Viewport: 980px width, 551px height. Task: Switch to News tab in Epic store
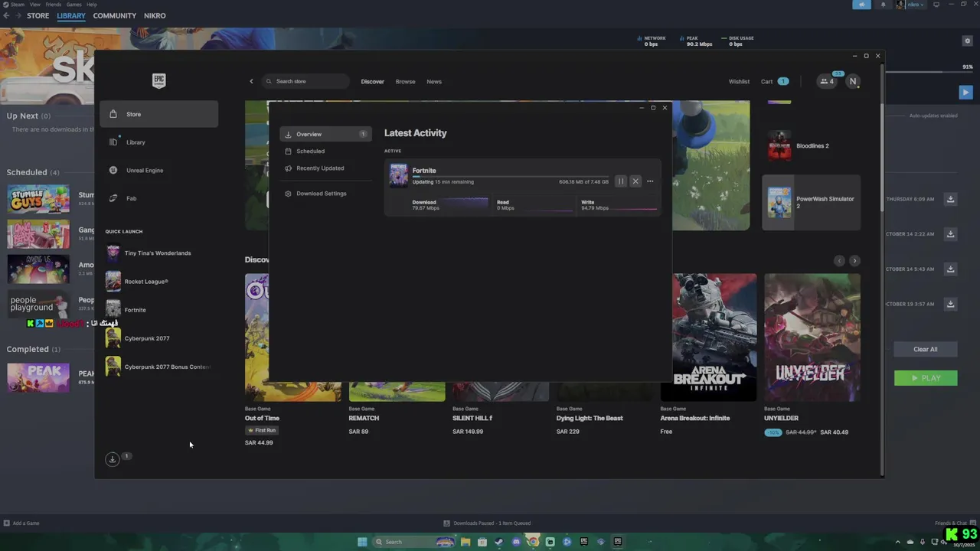click(434, 81)
